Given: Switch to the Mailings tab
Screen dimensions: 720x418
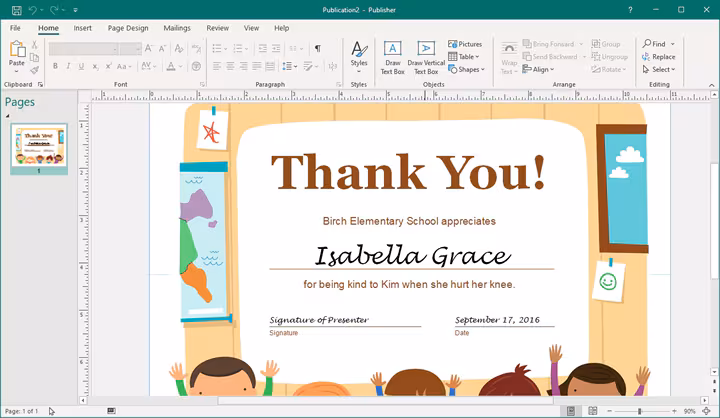Looking at the screenshot, I should pyautogui.click(x=177, y=28).
